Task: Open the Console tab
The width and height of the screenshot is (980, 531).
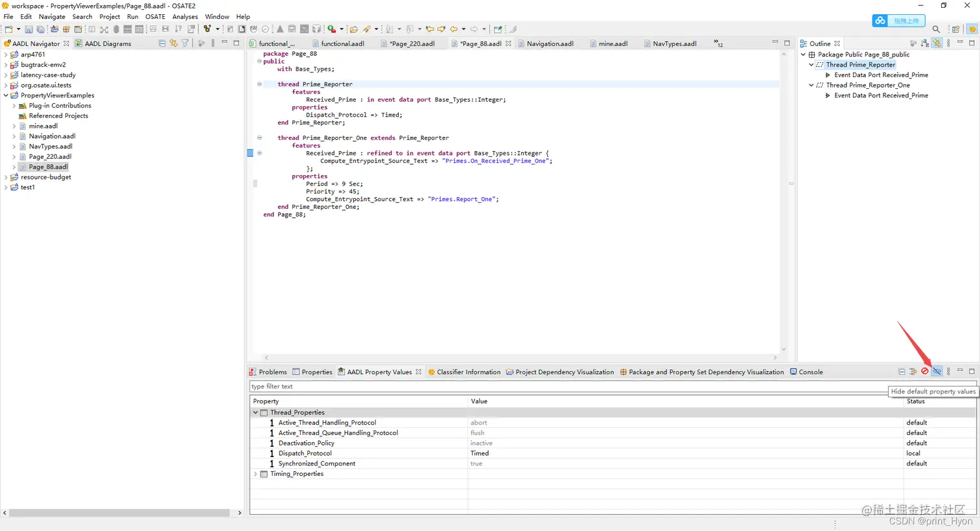Action: (x=806, y=372)
